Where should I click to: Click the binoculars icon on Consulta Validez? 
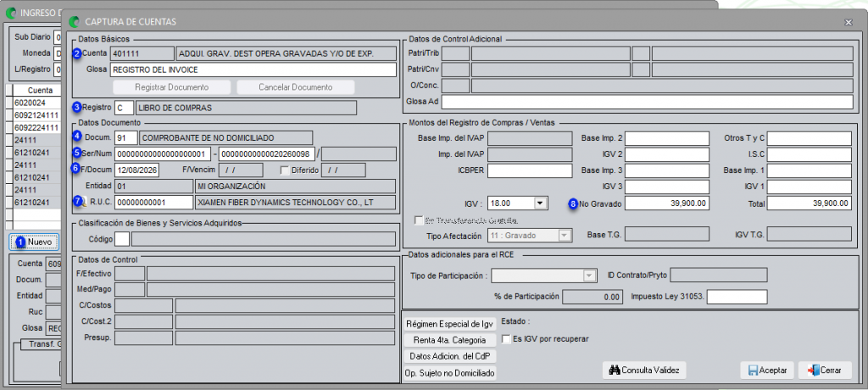[614, 370]
